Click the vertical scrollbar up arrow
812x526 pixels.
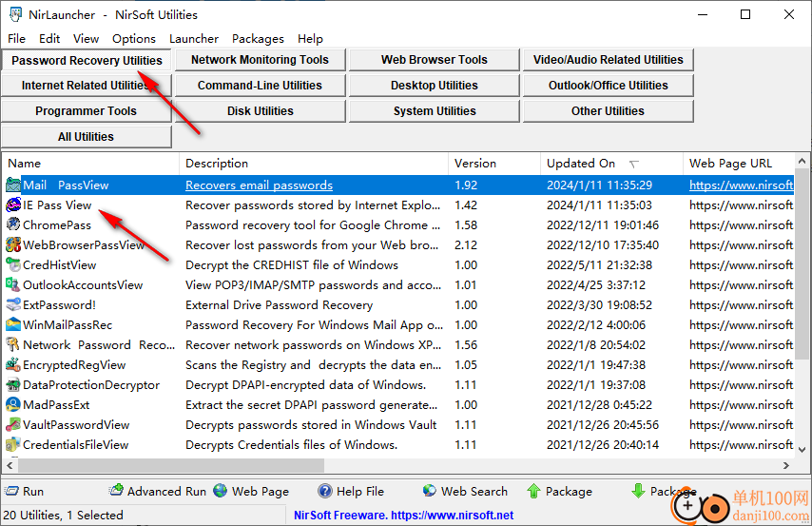coord(802,161)
